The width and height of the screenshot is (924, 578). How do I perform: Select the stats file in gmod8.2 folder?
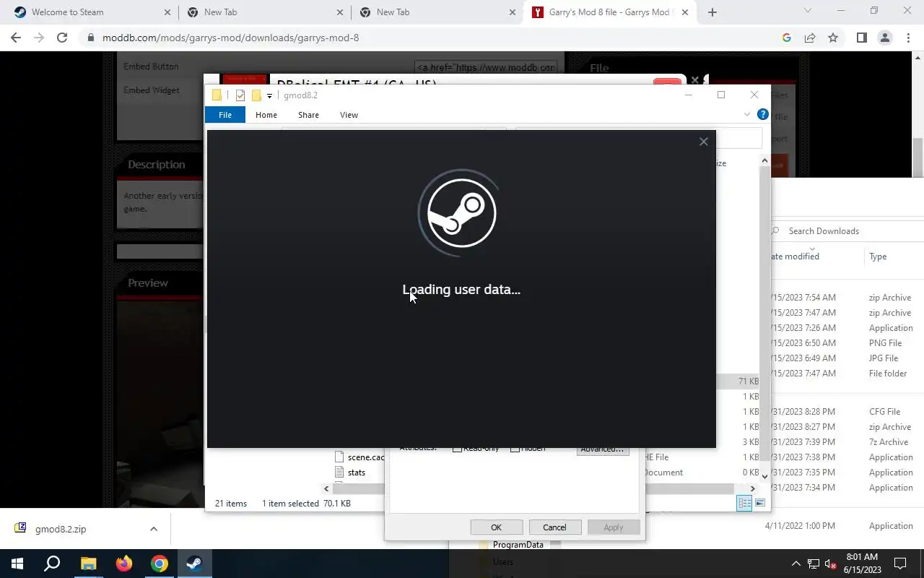pos(357,473)
